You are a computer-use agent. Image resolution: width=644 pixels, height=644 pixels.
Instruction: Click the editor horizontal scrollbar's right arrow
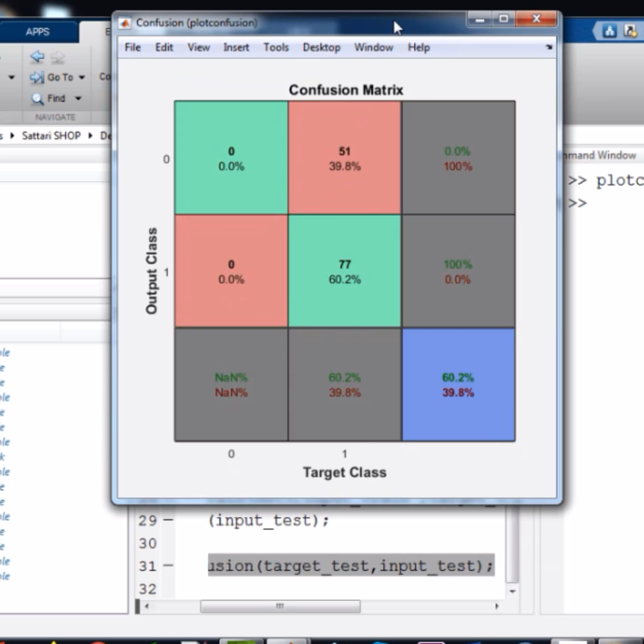[497, 606]
